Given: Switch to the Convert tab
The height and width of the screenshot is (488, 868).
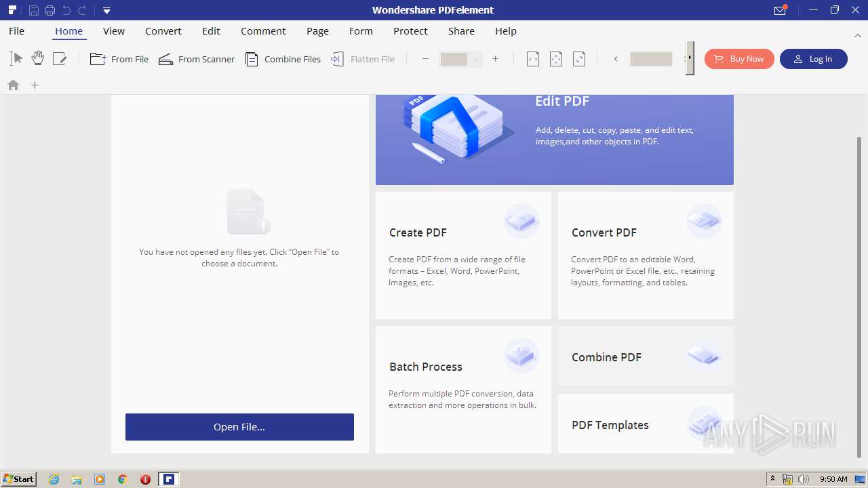Looking at the screenshot, I should pyautogui.click(x=163, y=31).
